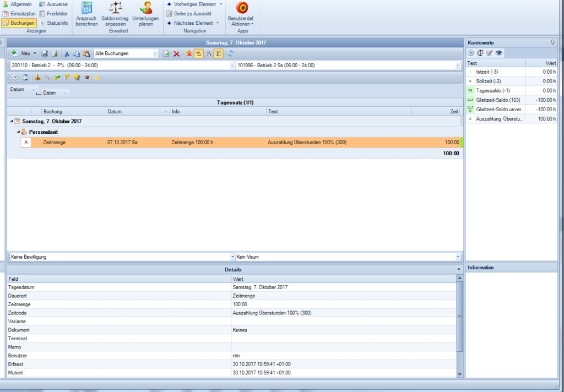564x392 pixels.
Task: Click the green flag icon
Action: pyautogui.click(x=57, y=77)
